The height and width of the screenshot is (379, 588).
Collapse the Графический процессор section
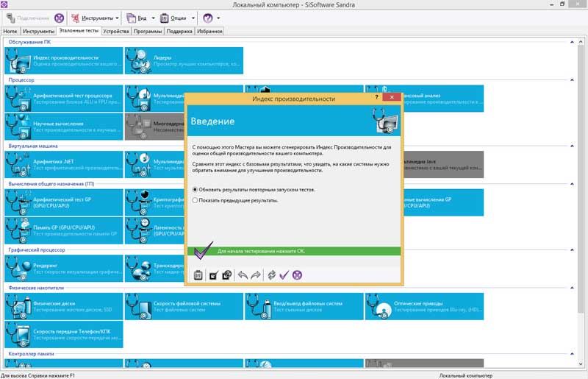pyautogui.click(x=572, y=249)
